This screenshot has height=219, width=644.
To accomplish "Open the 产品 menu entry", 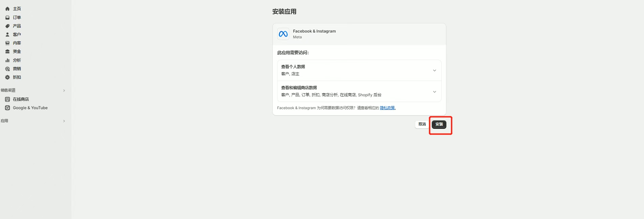I will tap(17, 26).
